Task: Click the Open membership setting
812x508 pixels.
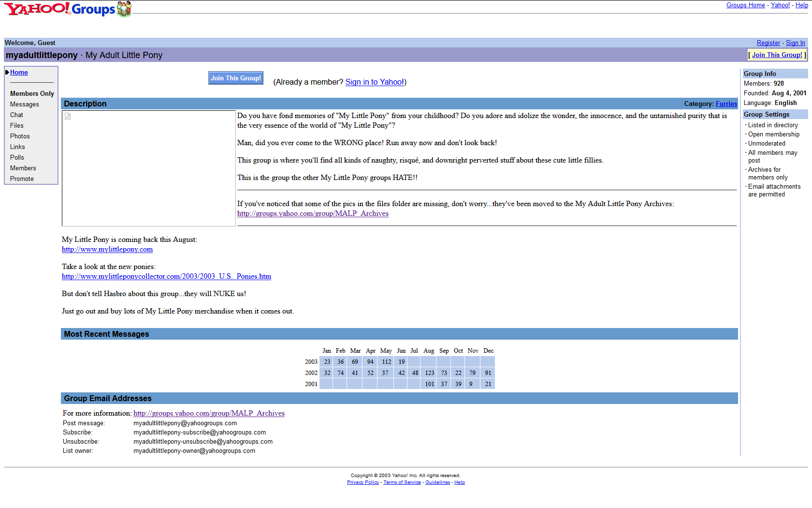Action: [x=774, y=134]
